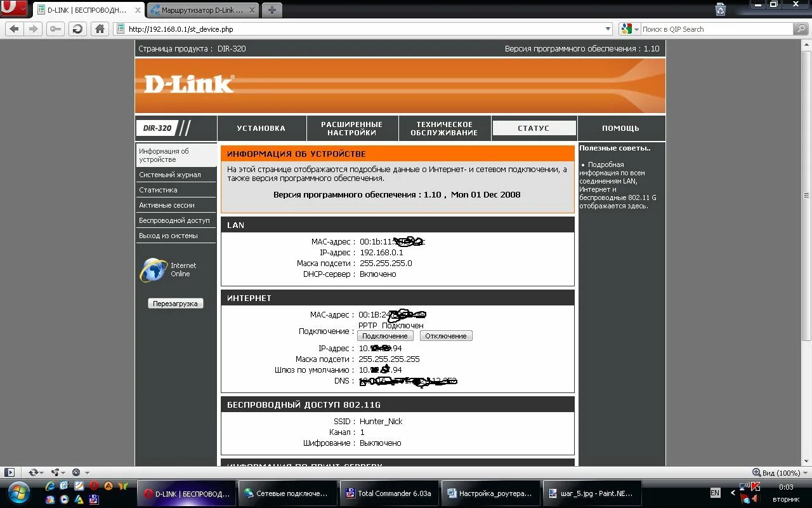Click the search magnifier icon in QIP Search

[x=801, y=29]
